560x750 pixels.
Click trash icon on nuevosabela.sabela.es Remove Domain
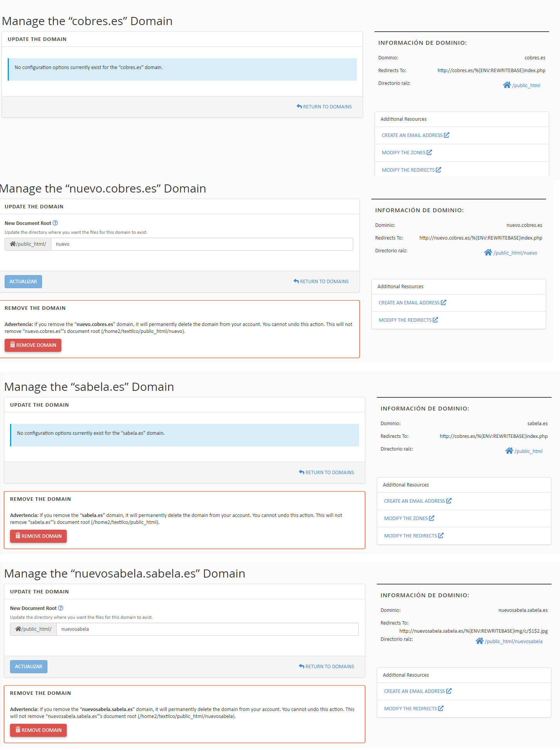coord(18,730)
